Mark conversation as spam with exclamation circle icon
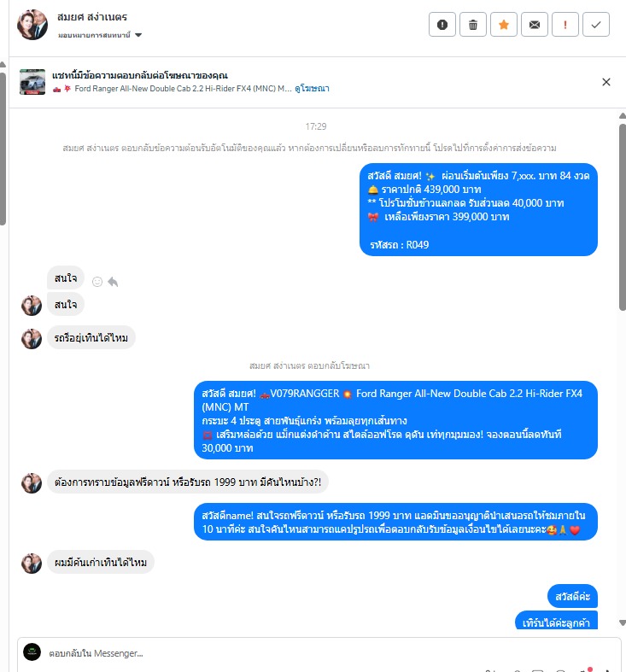Screen dimensions: 626x672 442,25
